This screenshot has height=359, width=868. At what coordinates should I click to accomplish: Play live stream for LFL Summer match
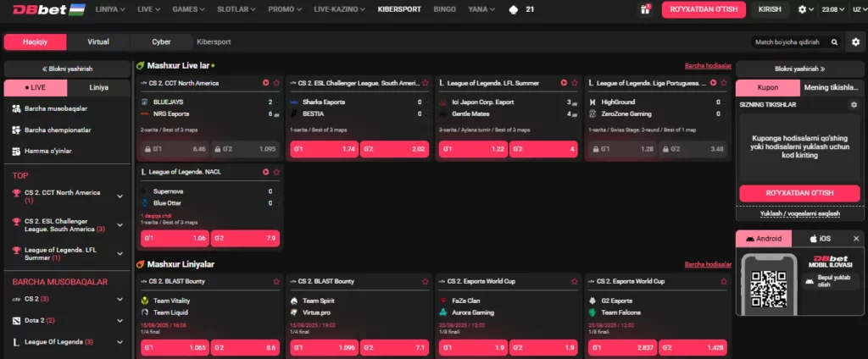564,83
